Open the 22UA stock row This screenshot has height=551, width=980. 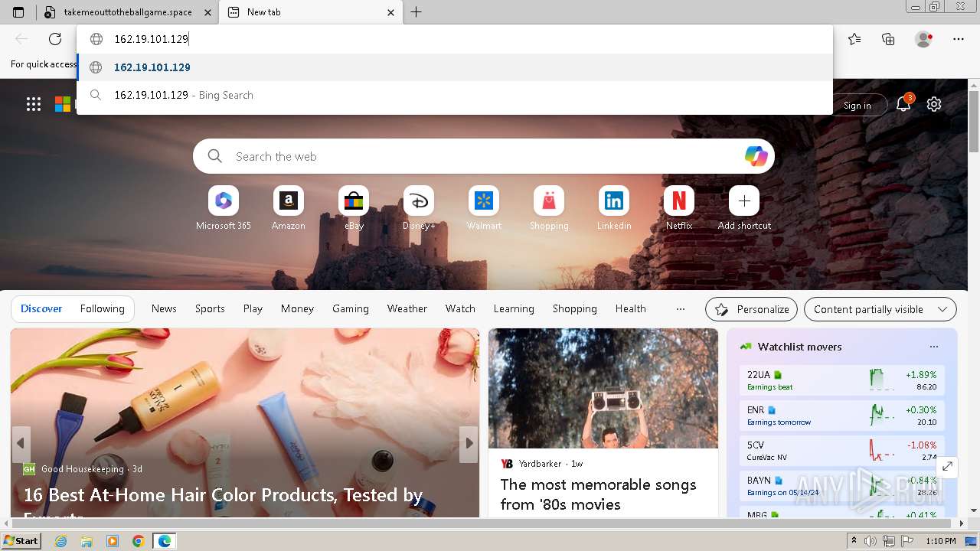click(842, 380)
